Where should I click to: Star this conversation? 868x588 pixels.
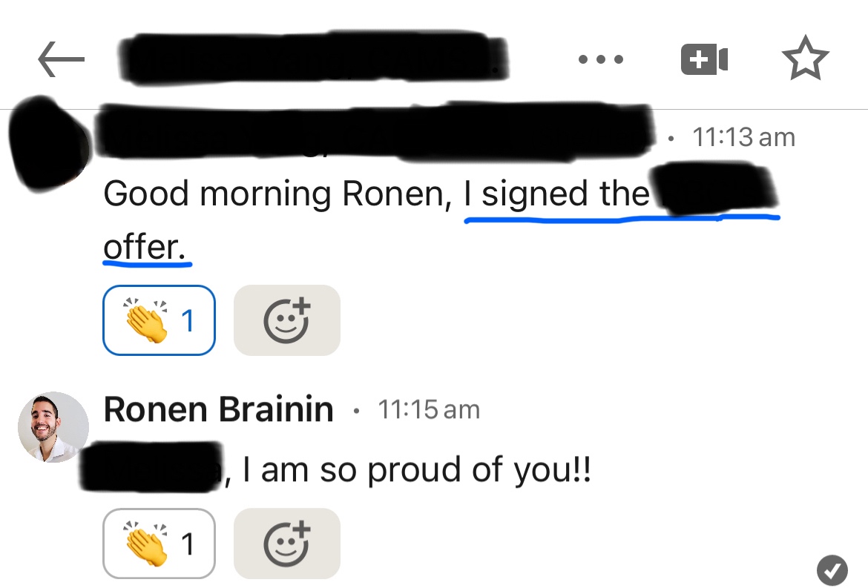coord(806,59)
